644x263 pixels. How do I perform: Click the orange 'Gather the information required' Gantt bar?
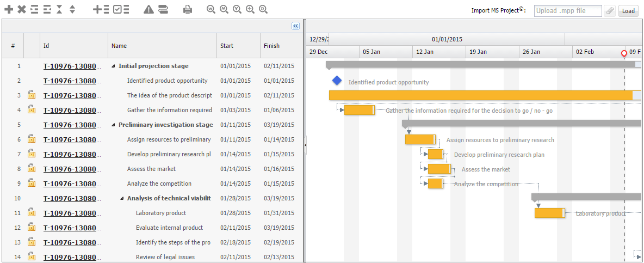[x=360, y=110]
